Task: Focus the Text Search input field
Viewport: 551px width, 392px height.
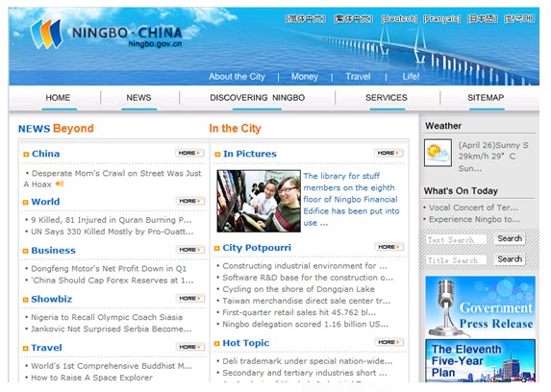Action: click(456, 239)
